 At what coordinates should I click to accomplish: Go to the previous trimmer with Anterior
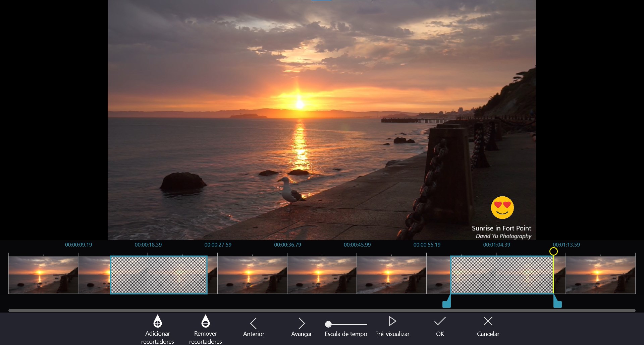pos(254,323)
